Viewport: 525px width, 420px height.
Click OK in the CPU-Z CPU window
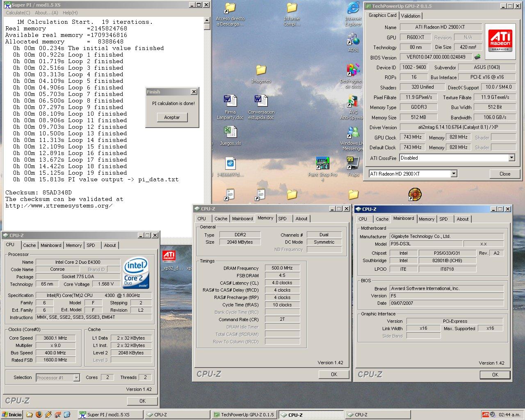coord(142,401)
